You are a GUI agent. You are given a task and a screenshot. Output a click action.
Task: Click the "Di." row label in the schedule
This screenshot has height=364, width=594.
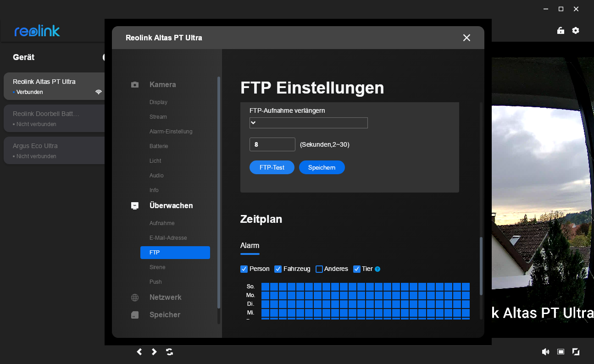point(250,304)
